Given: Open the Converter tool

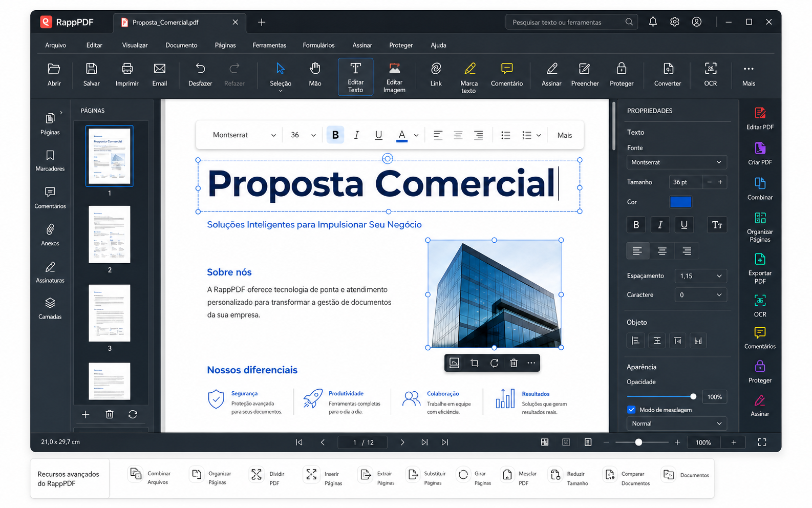Looking at the screenshot, I should click(x=668, y=75).
